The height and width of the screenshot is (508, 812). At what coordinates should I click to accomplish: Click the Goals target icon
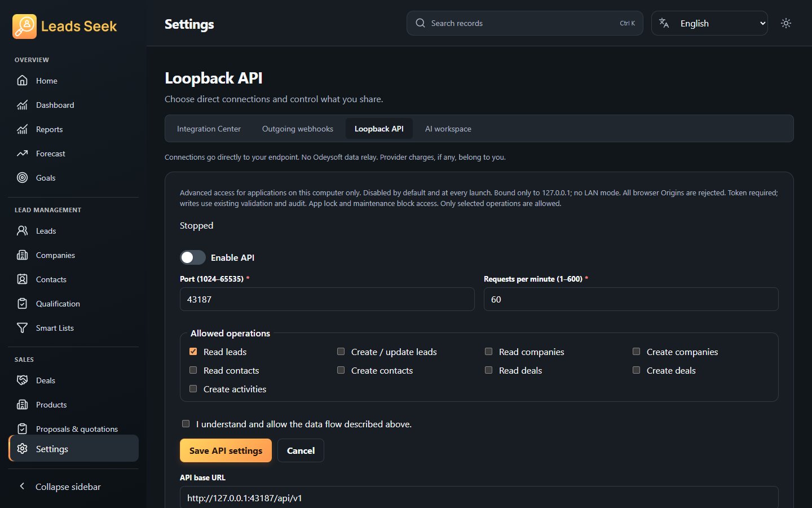pyautogui.click(x=22, y=178)
